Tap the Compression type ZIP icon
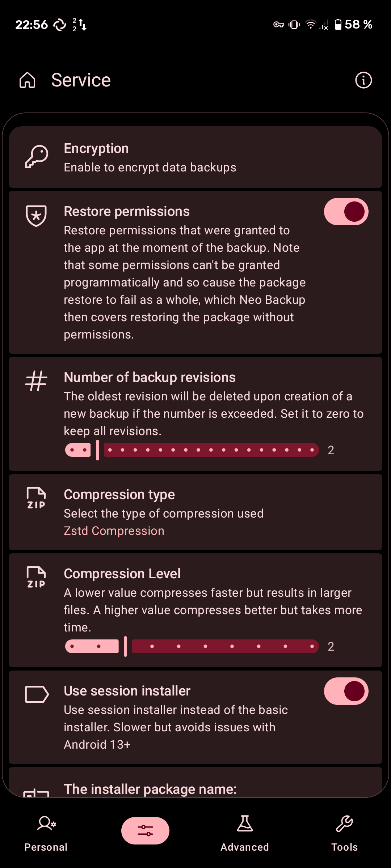 (36, 498)
